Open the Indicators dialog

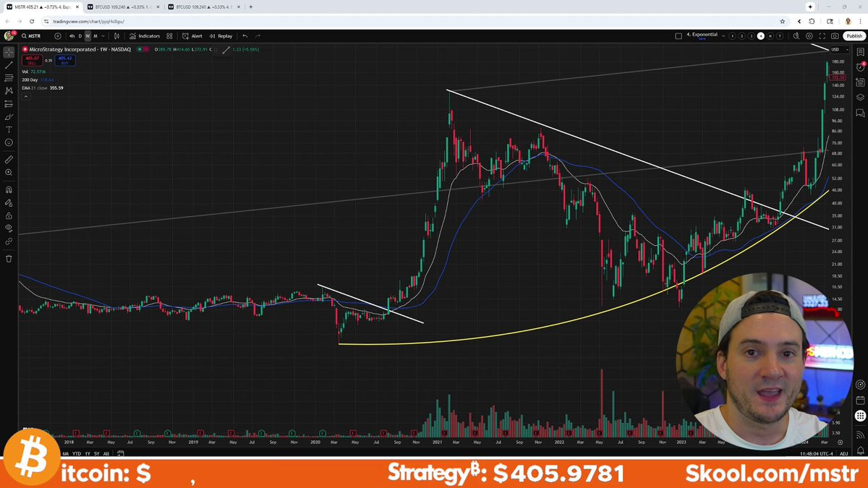(145, 35)
